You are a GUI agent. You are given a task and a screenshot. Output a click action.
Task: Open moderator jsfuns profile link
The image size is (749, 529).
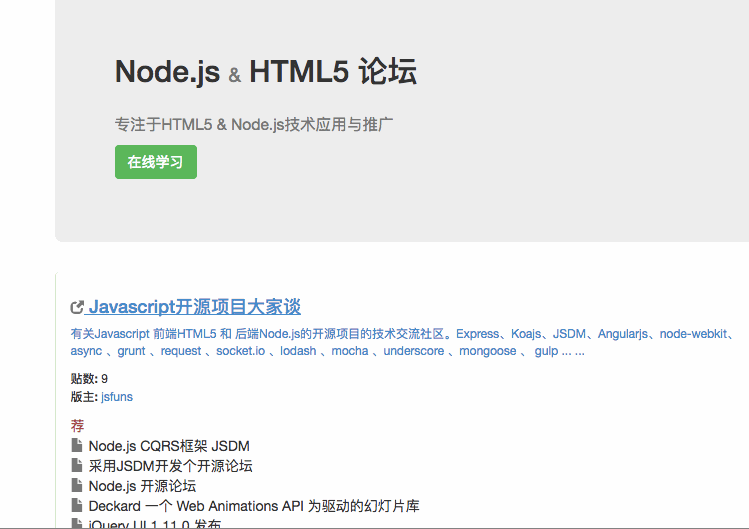(117, 397)
